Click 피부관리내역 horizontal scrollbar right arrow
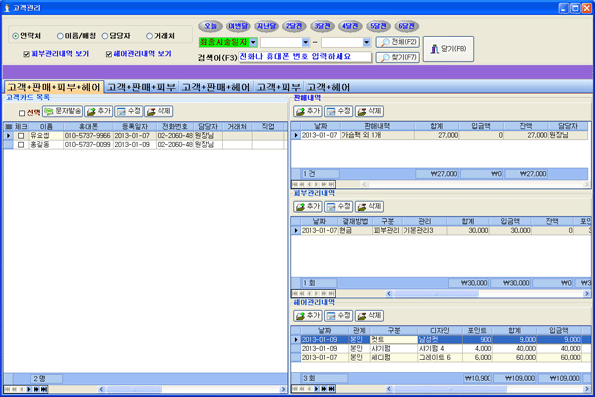The height and width of the screenshot is (397, 595). tap(587, 293)
